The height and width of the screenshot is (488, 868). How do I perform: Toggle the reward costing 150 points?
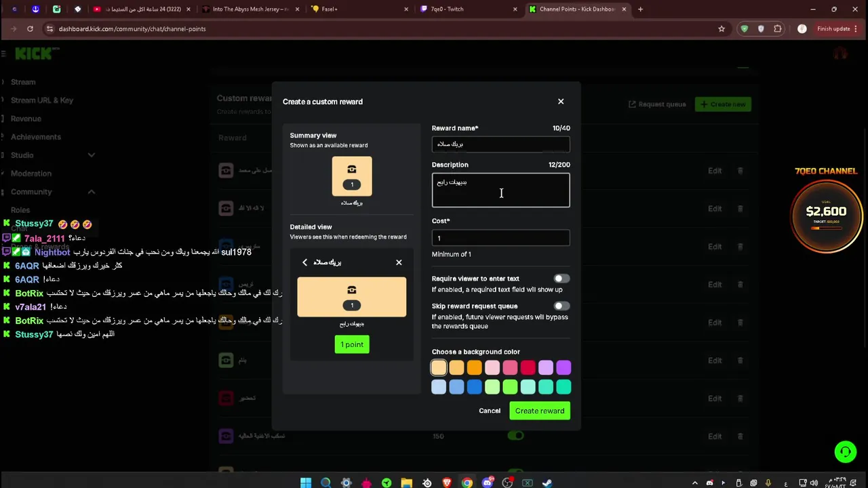(x=515, y=436)
